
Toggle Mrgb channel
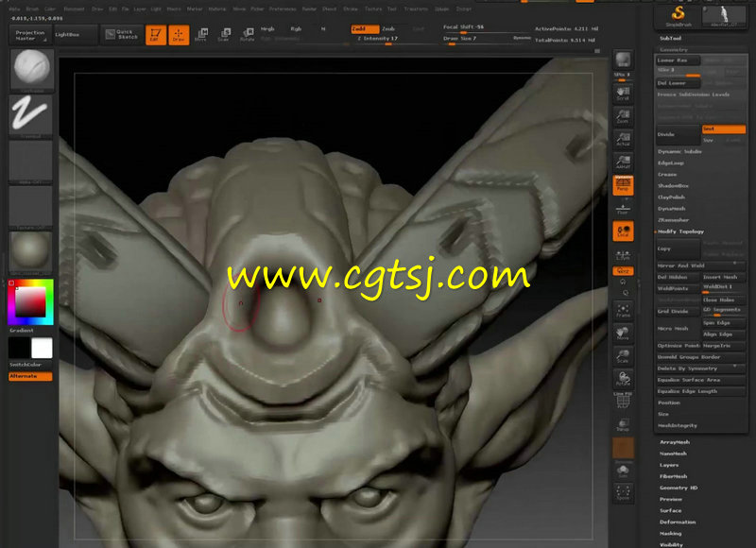click(267, 29)
